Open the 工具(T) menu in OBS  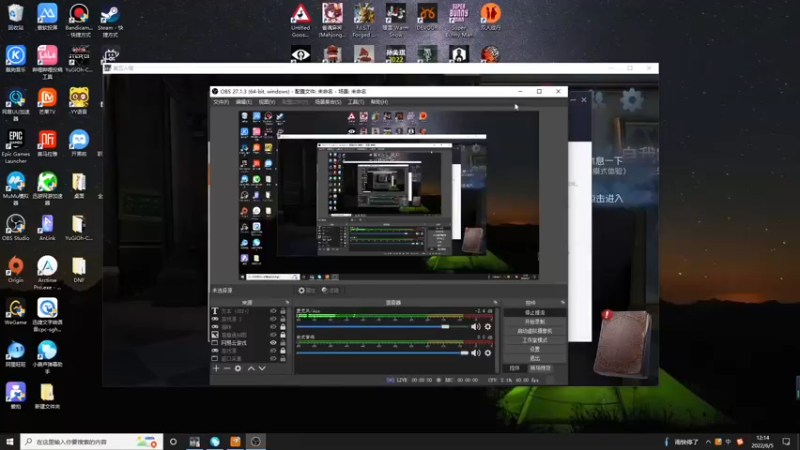(x=356, y=102)
